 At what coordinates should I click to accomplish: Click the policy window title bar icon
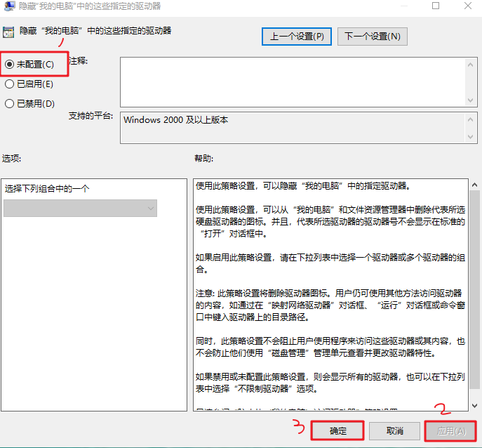click(x=8, y=6)
